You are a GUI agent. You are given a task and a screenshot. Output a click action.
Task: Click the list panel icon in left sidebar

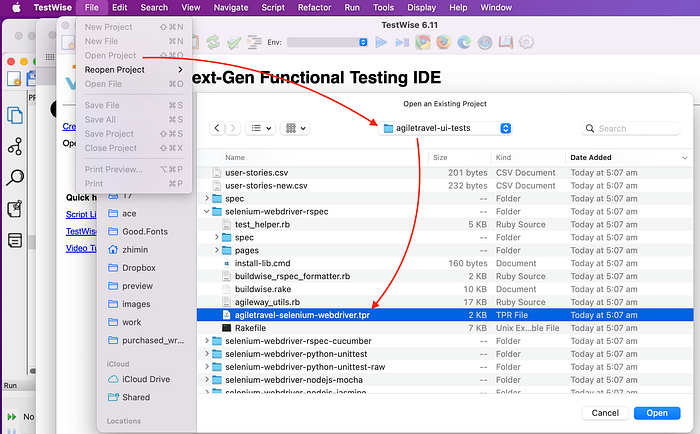point(15,240)
